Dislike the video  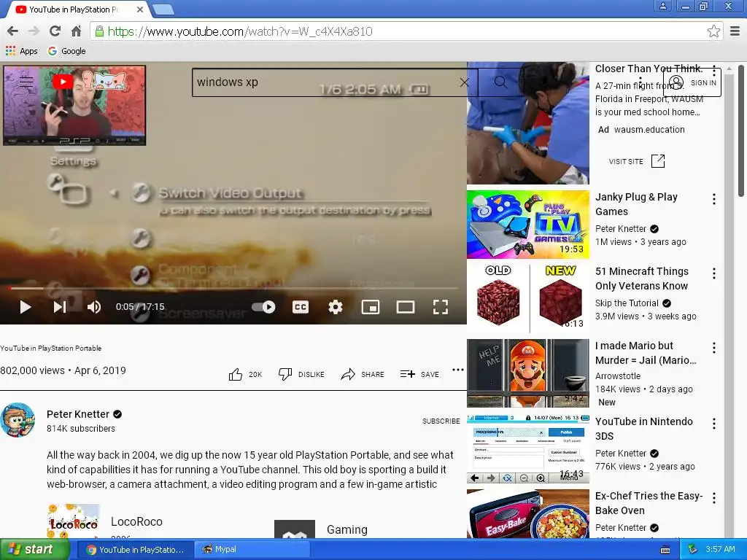(301, 375)
